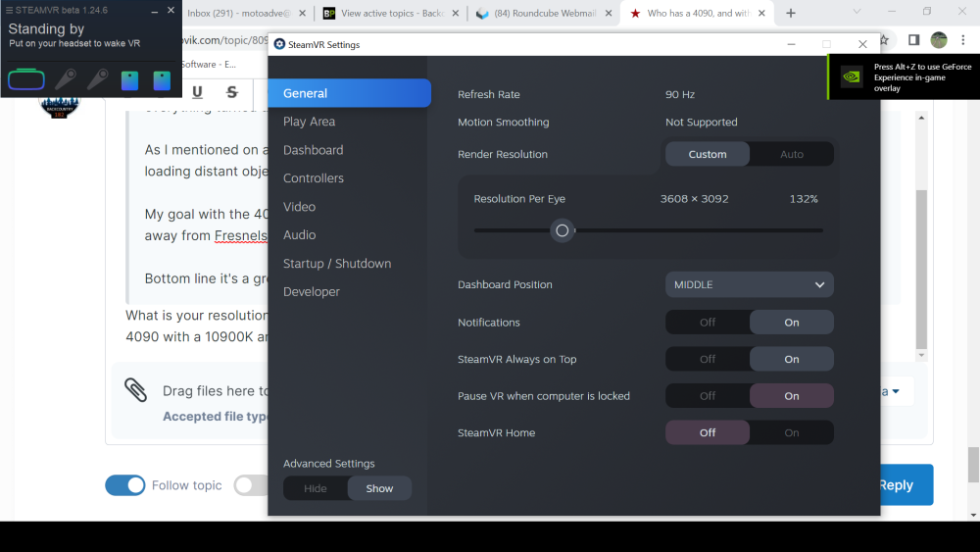This screenshot has width=980, height=552.
Task: Click Accepted file types link
Action: pyautogui.click(x=215, y=417)
